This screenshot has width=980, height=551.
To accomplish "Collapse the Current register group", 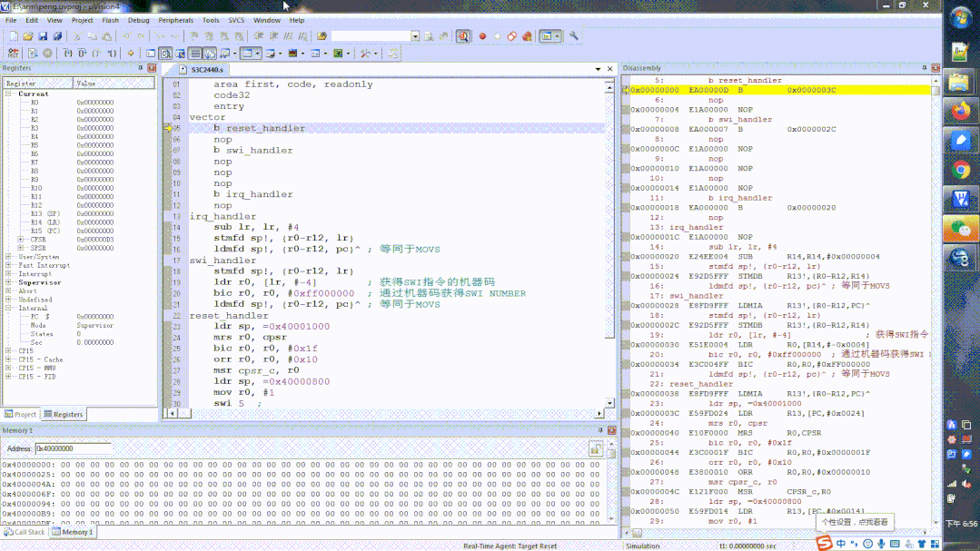I will click(x=9, y=93).
